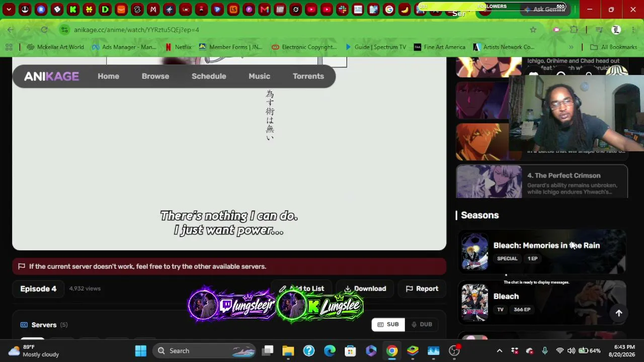
Task: Open the media control icon in toolbar
Action: 599,30
